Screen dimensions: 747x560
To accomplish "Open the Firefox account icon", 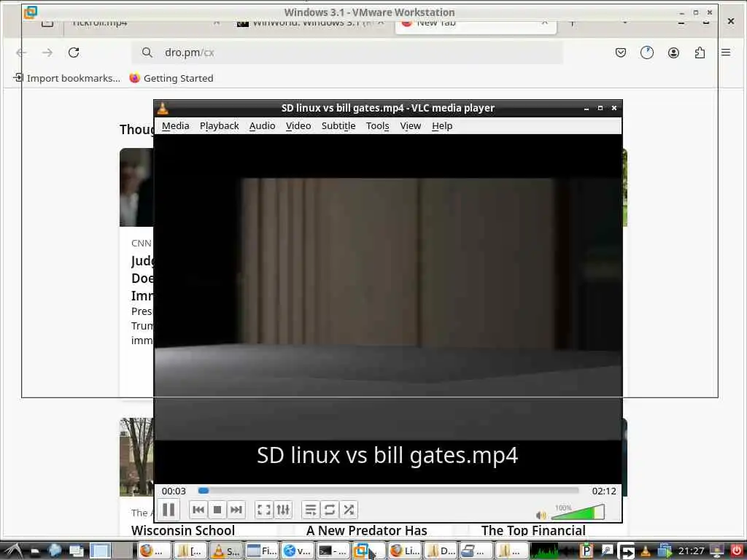I will (x=673, y=52).
